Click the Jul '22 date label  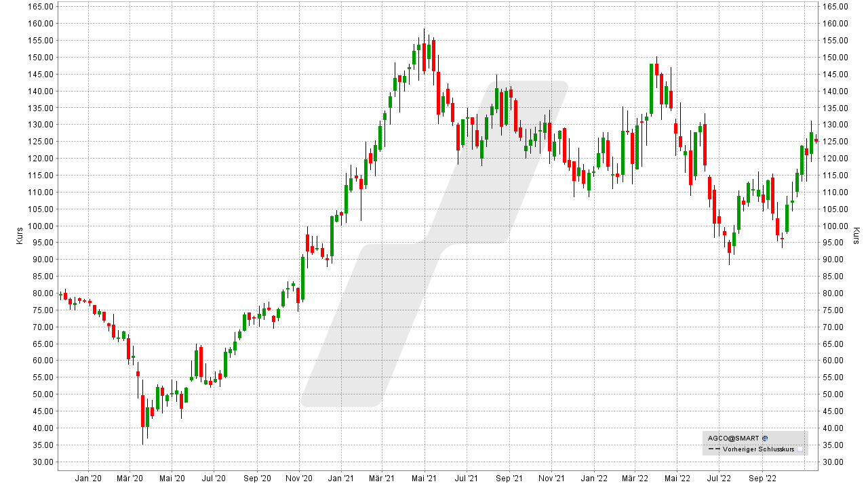(718, 478)
